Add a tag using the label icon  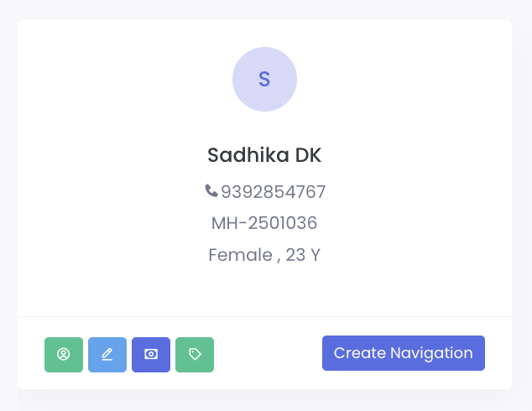[x=195, y=354]
